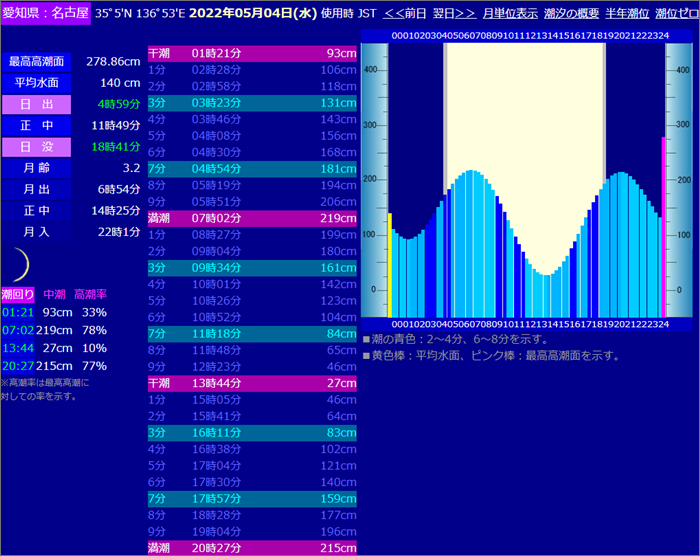Click the 13:44 tide time entry

point(18,348)
